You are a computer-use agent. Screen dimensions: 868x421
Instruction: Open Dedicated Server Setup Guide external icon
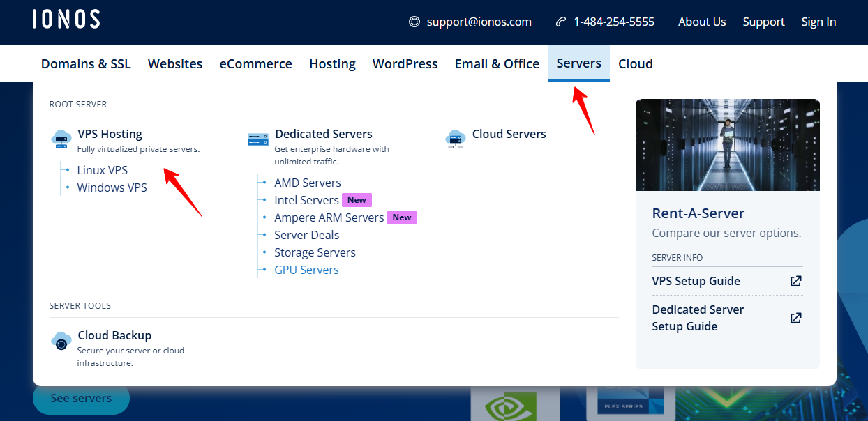point(795,318)
